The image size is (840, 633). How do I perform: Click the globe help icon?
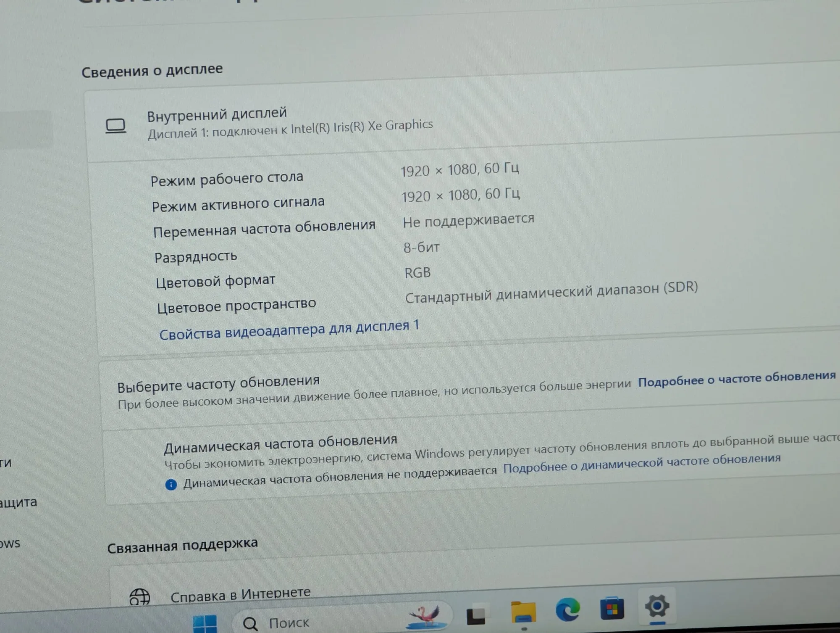tap(139, 596)
